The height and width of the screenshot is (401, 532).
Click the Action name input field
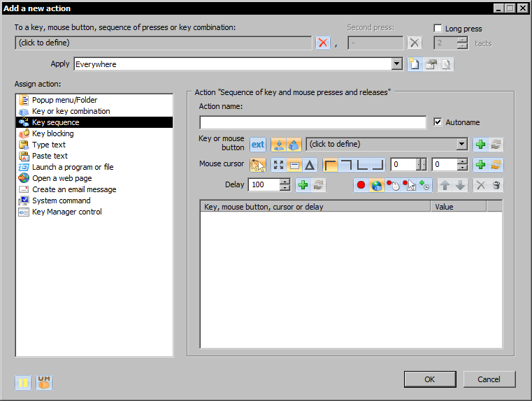[x=312, y=122]
